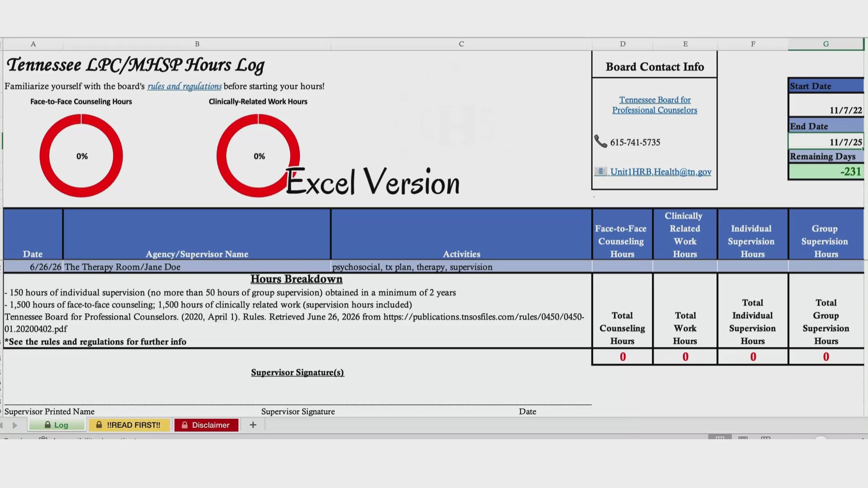Select the psychosocial, tx plan activities cell
Image resolution: width=868 pixels, height=488 pixels.
[x=461, y=267]
